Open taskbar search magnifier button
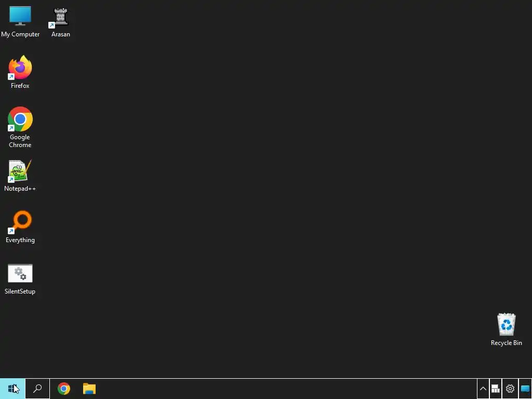The image size is (532, 399). [37, 389]
